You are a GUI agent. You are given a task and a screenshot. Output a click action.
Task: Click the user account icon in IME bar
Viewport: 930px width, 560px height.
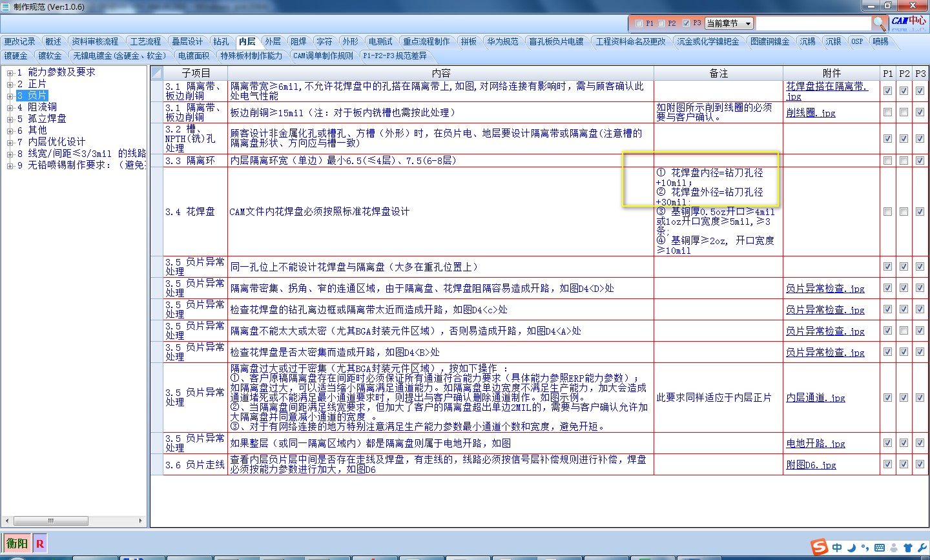coord(894,548)
